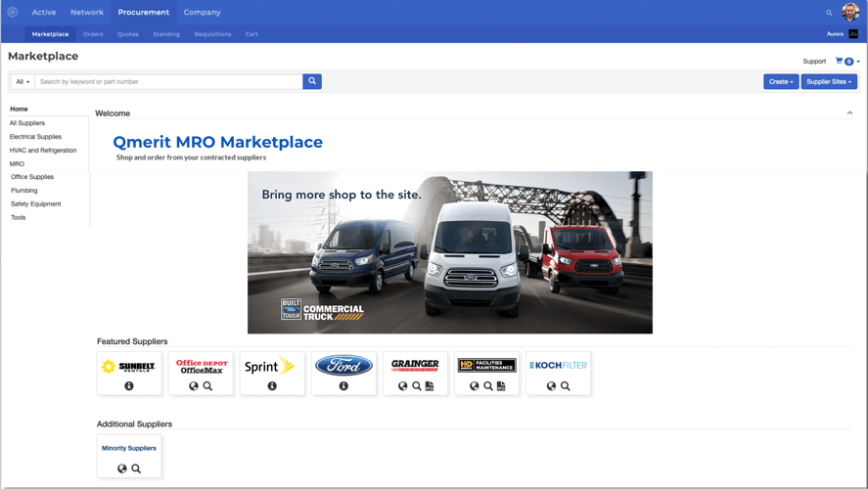Select Safety Equipment category
The image size is (868, 489).
click(x=36, y=203)
